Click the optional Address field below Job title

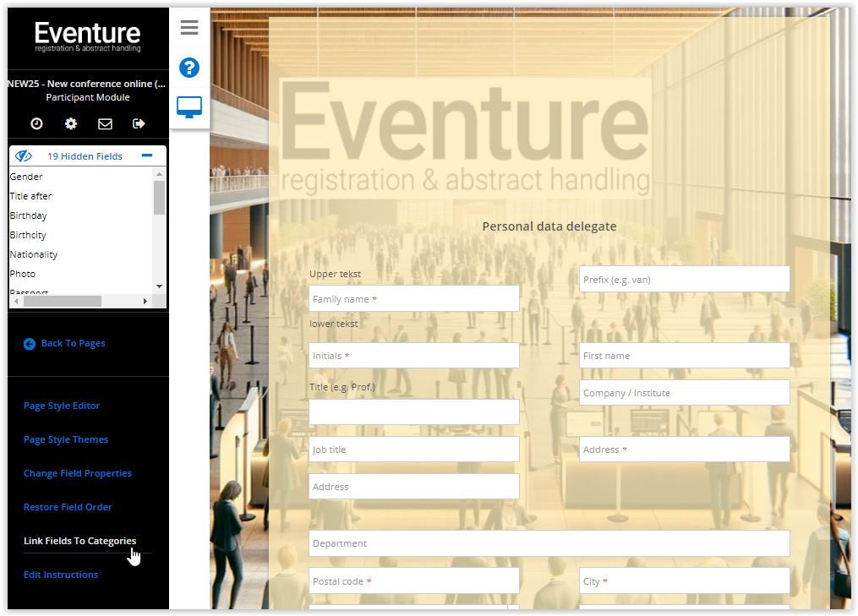413,487
